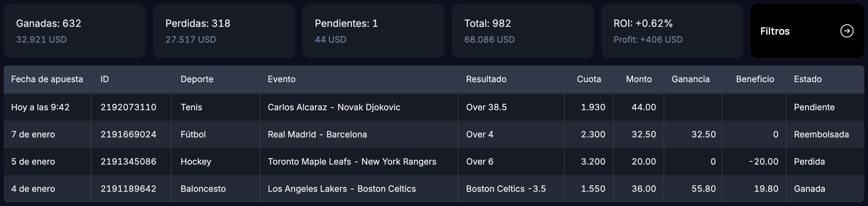Open the Toronto Maple Leafs - New York Rangers bet
868x206 pixels.
352,162
